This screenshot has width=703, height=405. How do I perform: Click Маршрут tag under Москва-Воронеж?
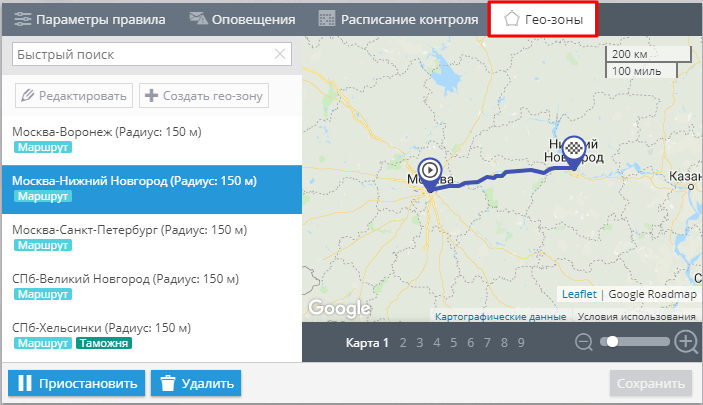point(43,147)
